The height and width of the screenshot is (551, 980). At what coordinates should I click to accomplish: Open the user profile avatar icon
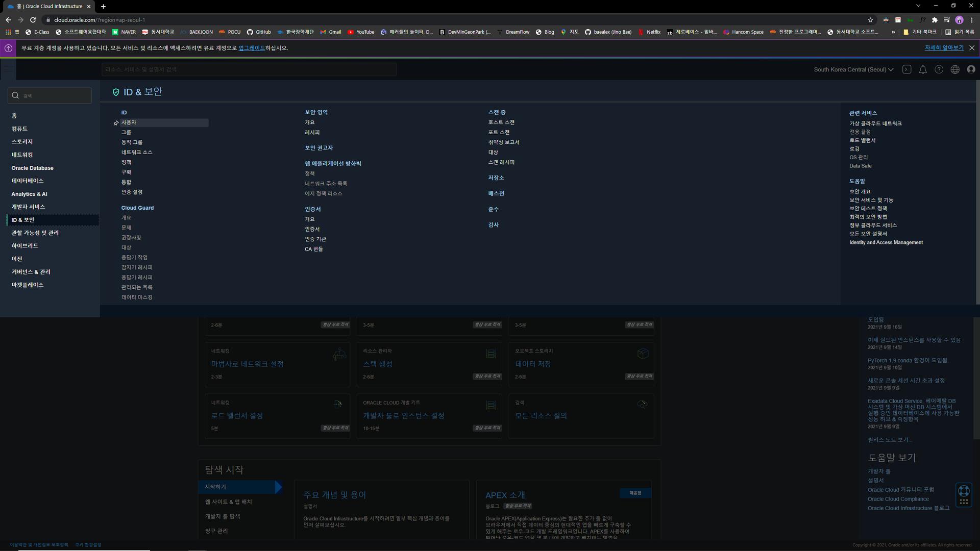[x=971, y=69]
